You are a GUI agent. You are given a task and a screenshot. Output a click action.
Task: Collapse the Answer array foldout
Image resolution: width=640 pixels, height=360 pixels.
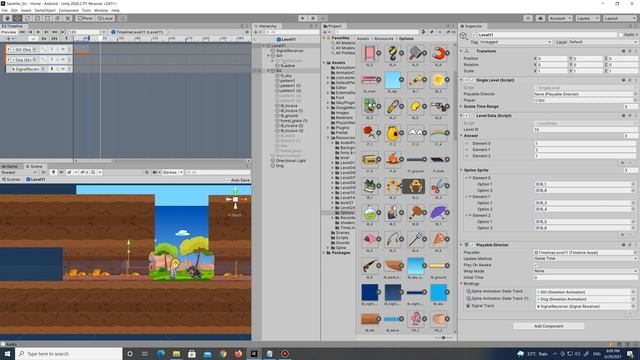tap(462, 136)
